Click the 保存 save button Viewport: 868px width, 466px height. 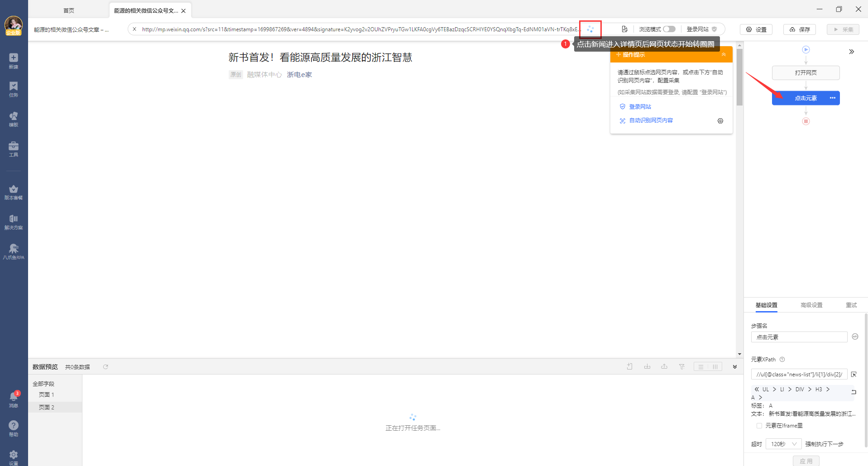(x=800, y=29)
